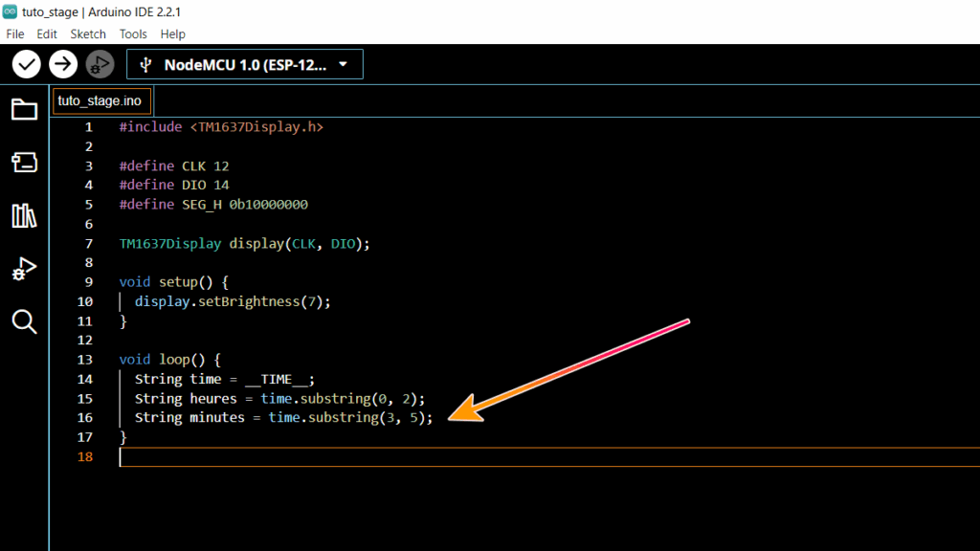This screenshot has width=980, height=551.
Task: Select the tuto_stage.ino tab
Action: point(101,101)
